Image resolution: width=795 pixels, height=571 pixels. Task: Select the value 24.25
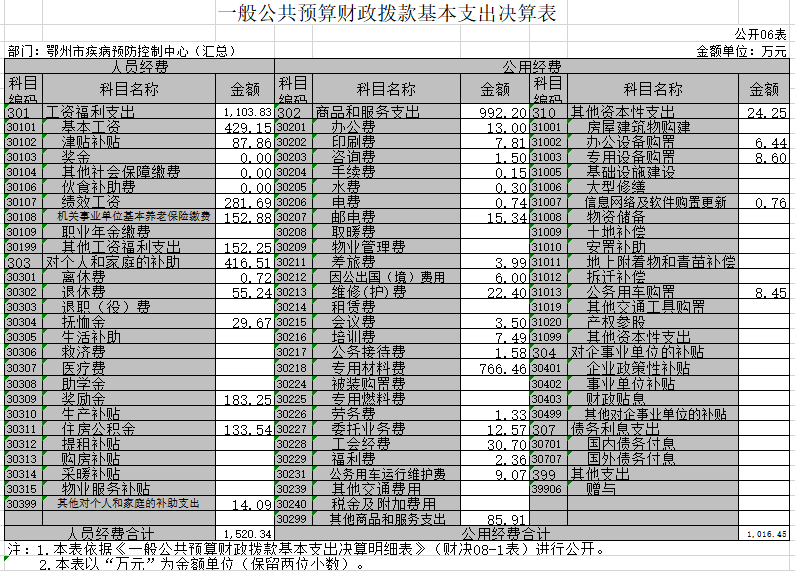click(x=764, y=112)
